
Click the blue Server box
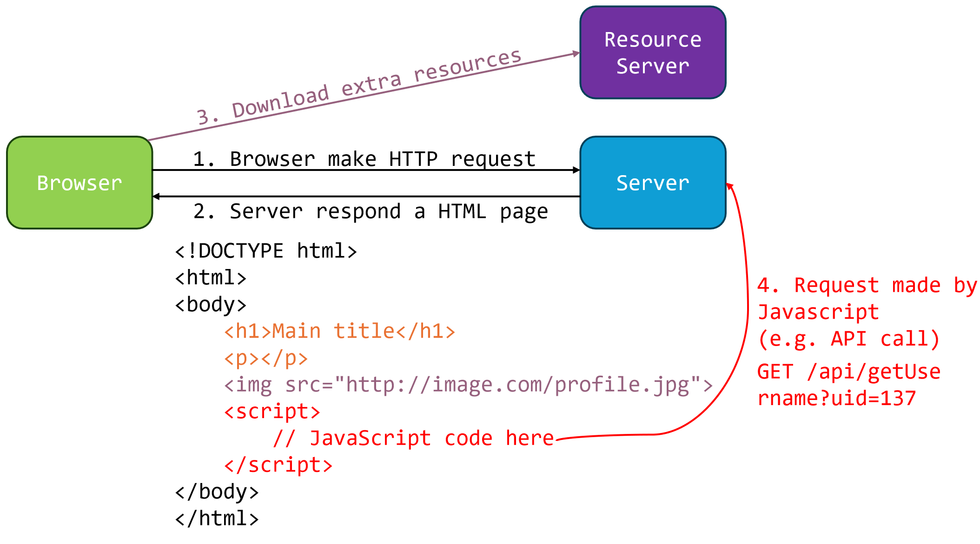(653, 183)
